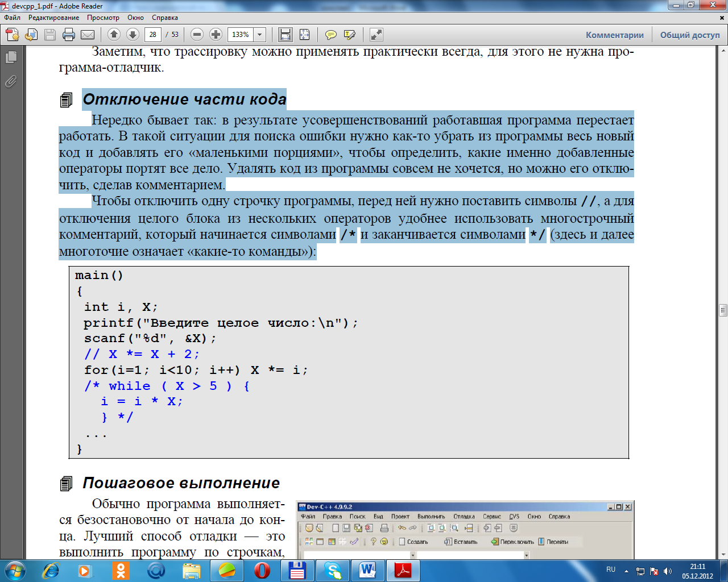Open the Общий доступ pane

(x=689, y=35)
